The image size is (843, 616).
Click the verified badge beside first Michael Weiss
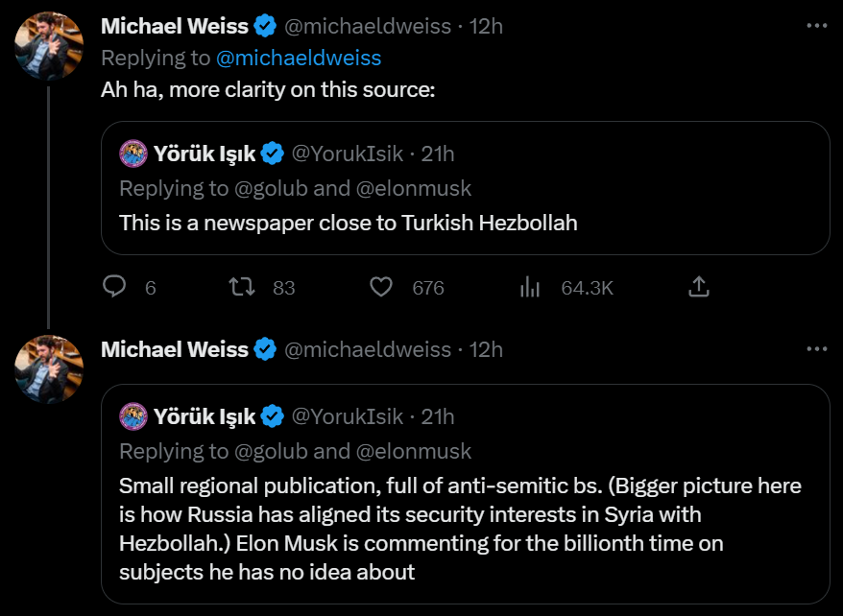(265, 26)
